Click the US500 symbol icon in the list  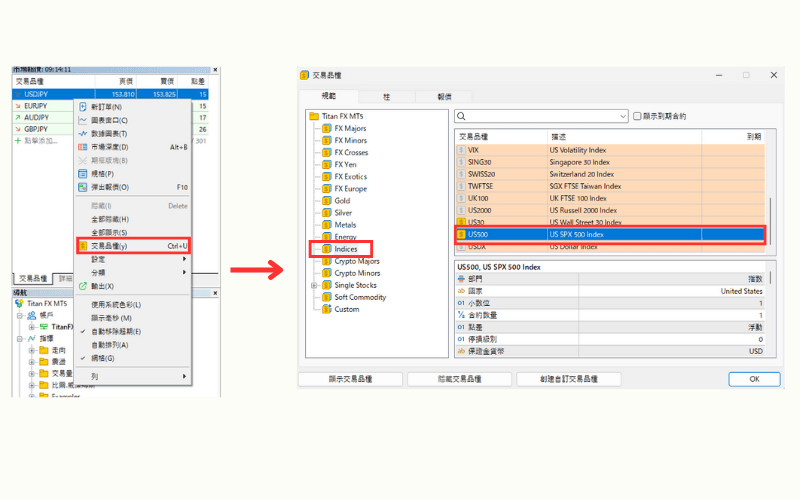click(x=461, y=235)
